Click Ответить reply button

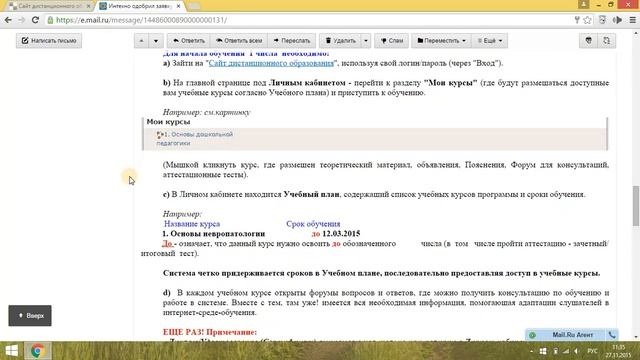click(x=189, y=41)
